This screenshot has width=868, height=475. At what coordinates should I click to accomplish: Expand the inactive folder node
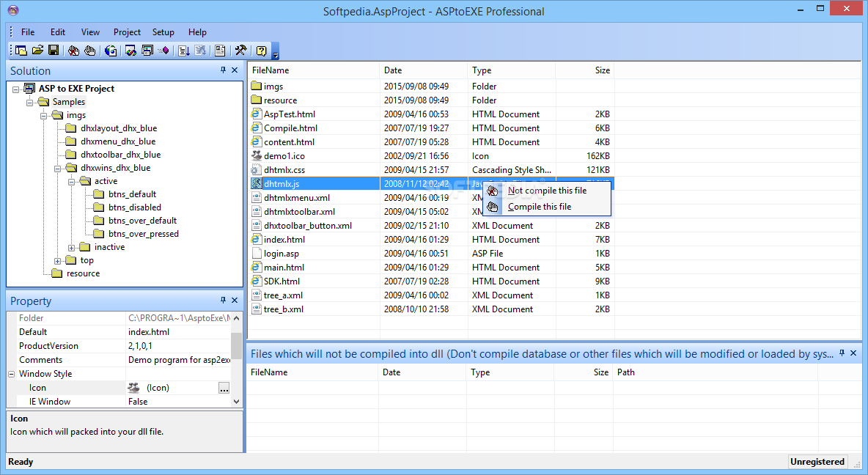pos(71,248)
